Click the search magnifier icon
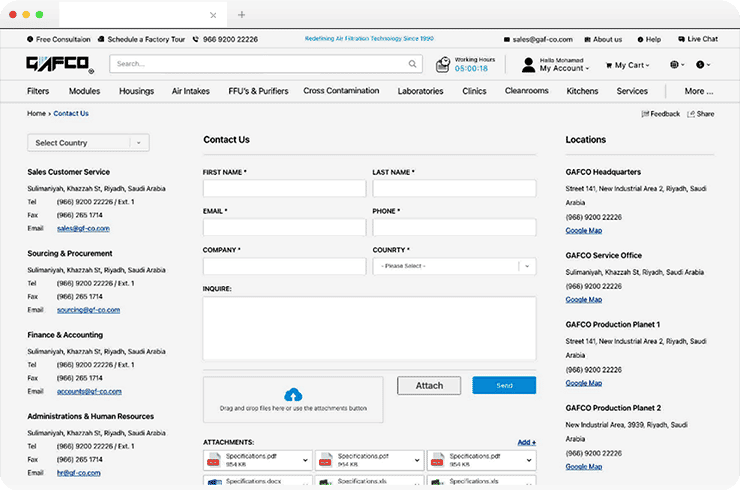The width and height of the screenshot is (740, 490). (x=412, y=64)
